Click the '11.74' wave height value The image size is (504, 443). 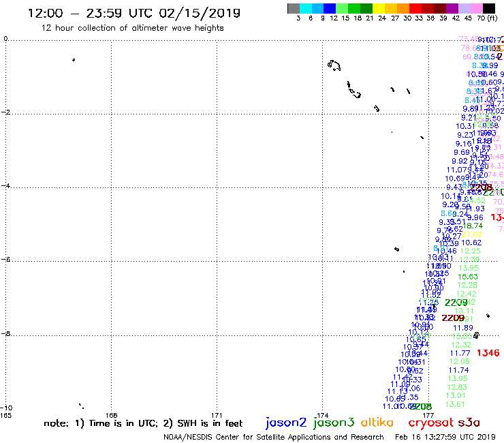(458, 370)
